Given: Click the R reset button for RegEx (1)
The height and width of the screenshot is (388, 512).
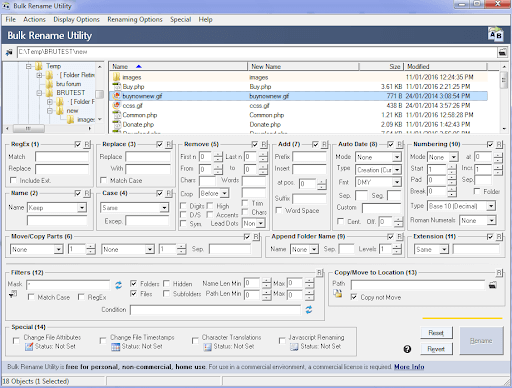Looking at the screenshot, I should click(87, 144).
